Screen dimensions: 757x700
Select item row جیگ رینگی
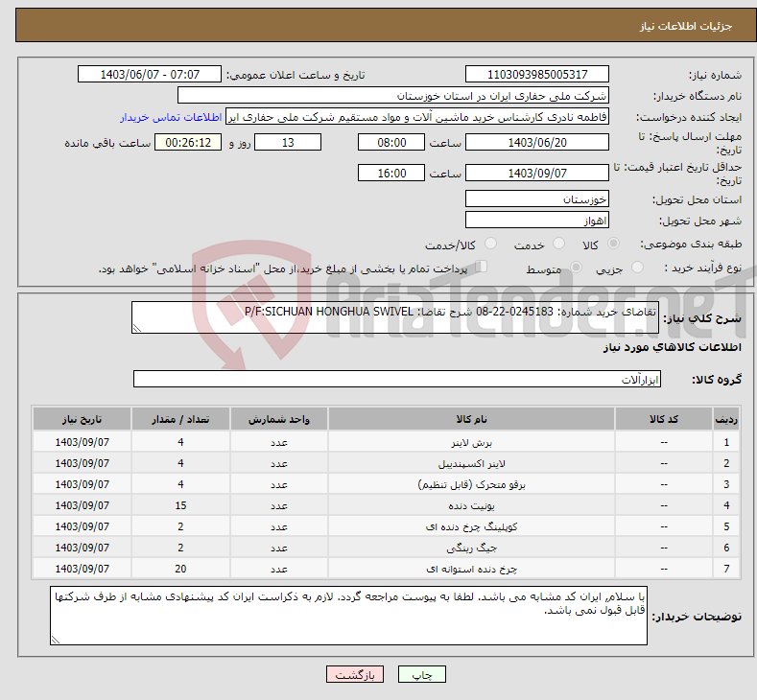coord(386,548)
